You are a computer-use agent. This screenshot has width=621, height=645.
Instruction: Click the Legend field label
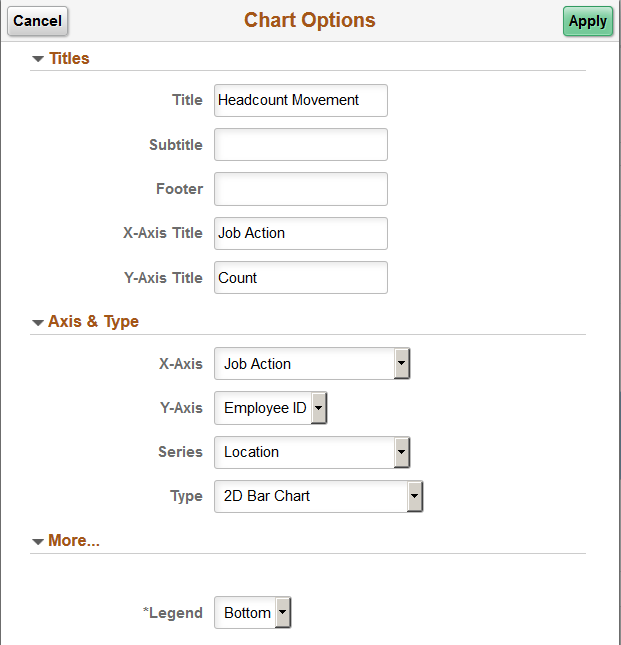tap(175, 613)
